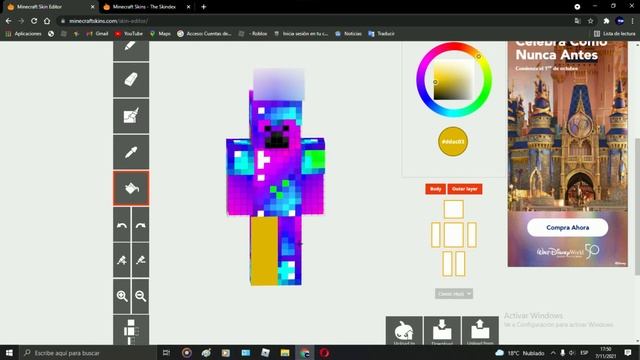Toggle the Body layer button

tap(436, 189)
